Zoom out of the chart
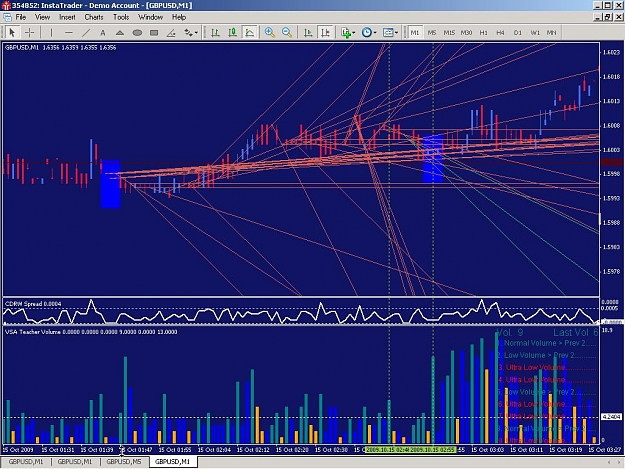The width and height of the screenshot is (625, 469). [x=287, y=33]
